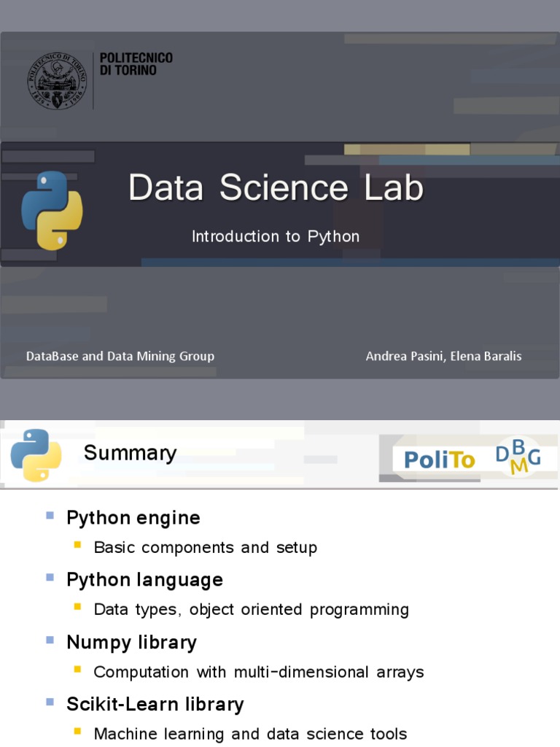Click the Python logo beside Summary
The image size is (560, 747).
(x=36, y=455)
